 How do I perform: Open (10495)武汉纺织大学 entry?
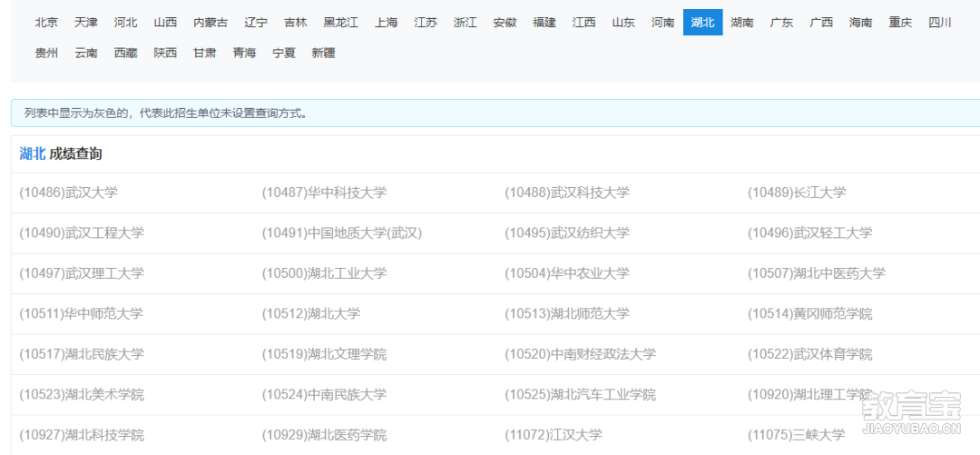coord(567,233)
